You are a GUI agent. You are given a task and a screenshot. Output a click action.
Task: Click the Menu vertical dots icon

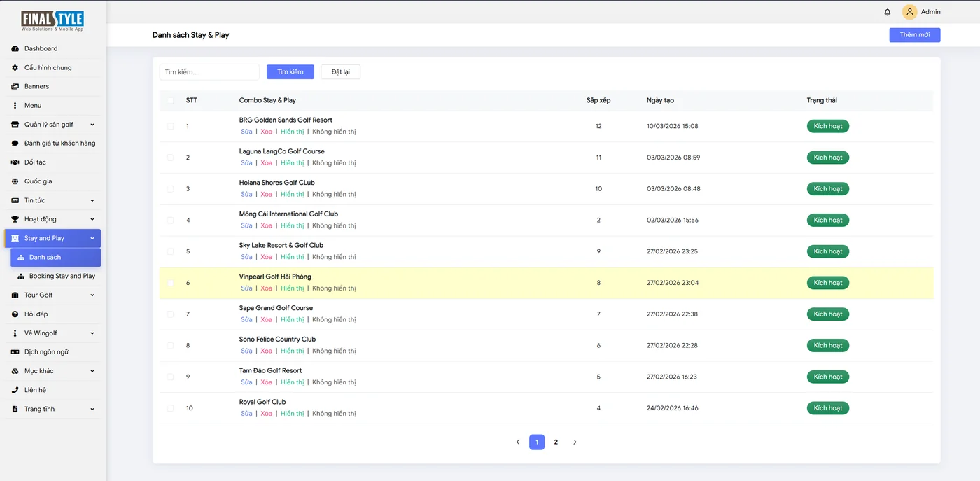[x=15, y=106]
